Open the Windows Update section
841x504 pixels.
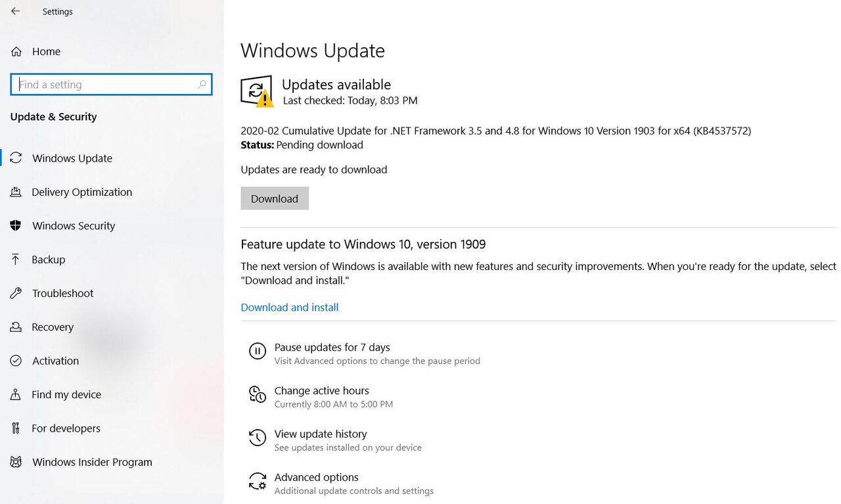(x=72, y=158)
